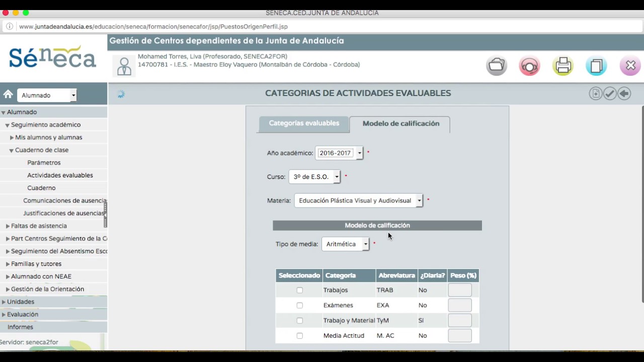Image resolution: width=644 pixels, height=362 pixels.
Task: Click the pink X exit icon
Action: [630, 66]
